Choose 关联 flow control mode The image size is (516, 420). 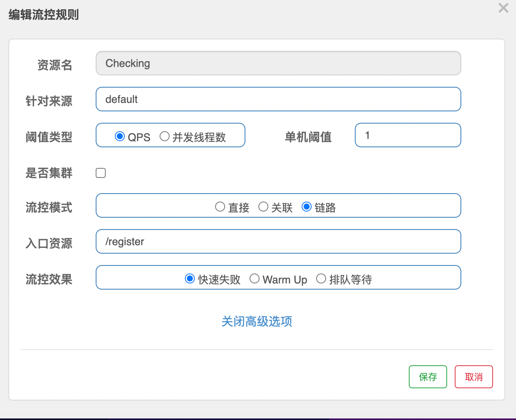(x=263, y=207)
